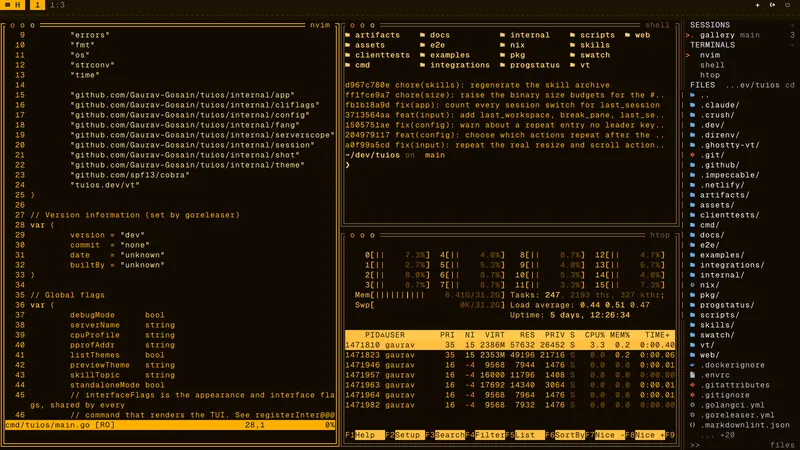This screenshot has height=450, width=800.
Task: Click the folder icon beside .ghostty-vt/
Action: [x=692, y=145]
